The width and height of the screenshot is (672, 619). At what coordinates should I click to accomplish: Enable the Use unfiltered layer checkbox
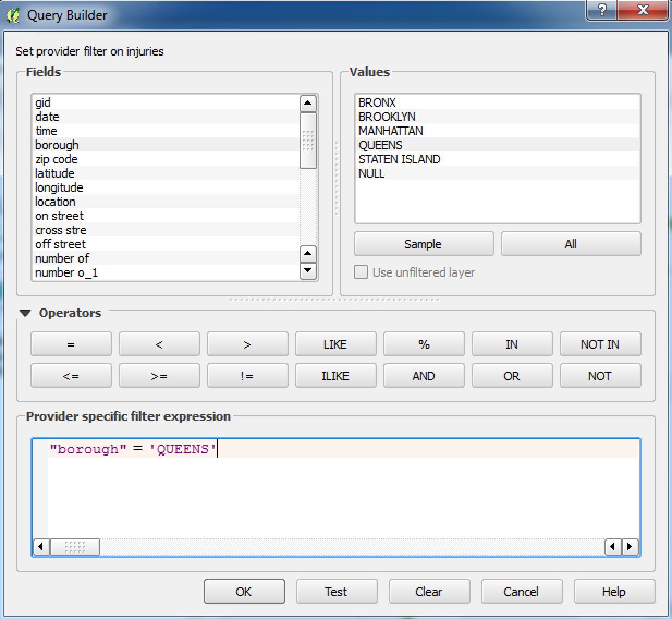click(x=361, y=272)
